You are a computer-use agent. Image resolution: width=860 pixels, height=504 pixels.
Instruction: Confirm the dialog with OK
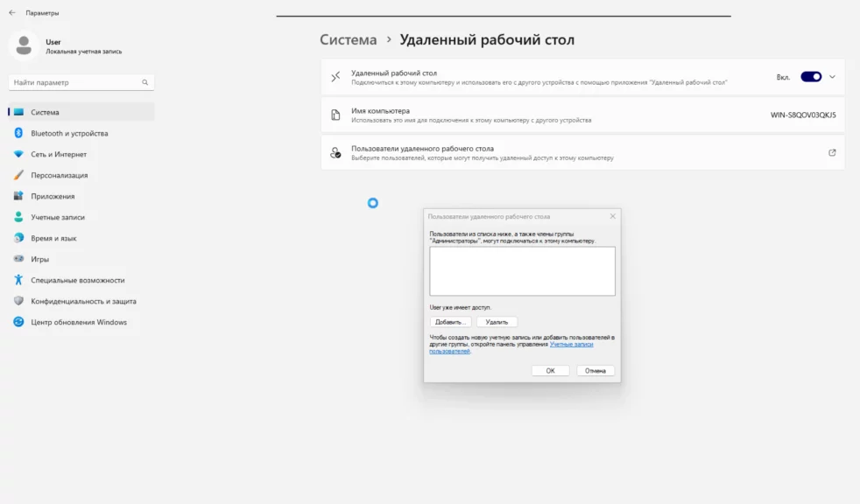(550, 370)
